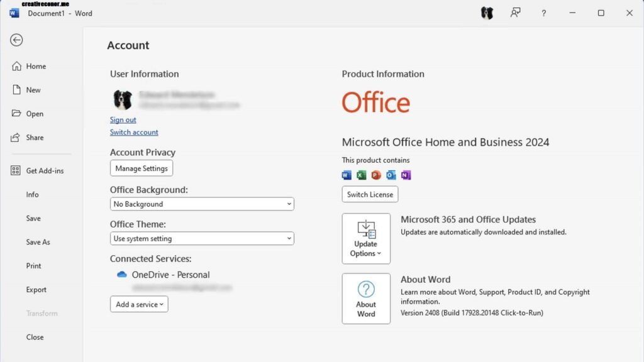Click the Open folder icon
Image resolution: width=644 pixels, height=362 pixels.
16,113
